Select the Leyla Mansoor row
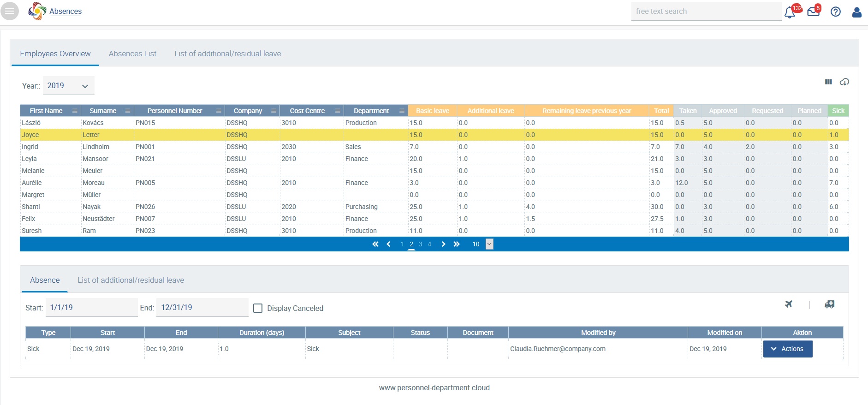Image resolution: width=868 pixels, height=405 pixels. pyautogui.click(x=434, y=159)
